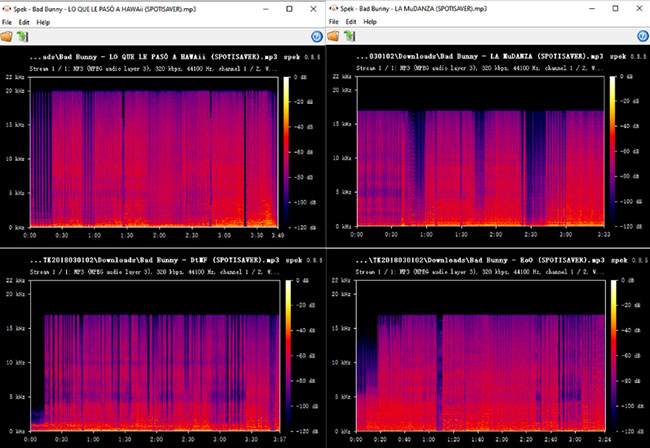Click the 'Stream 1 / 1: MP3' info under EoO path

pos(480,272)
